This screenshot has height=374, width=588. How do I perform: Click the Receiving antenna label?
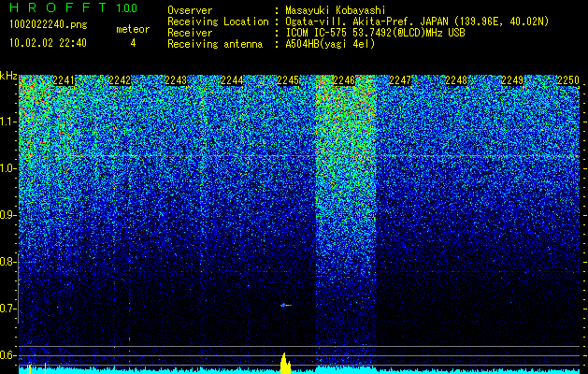click(215, 44)
